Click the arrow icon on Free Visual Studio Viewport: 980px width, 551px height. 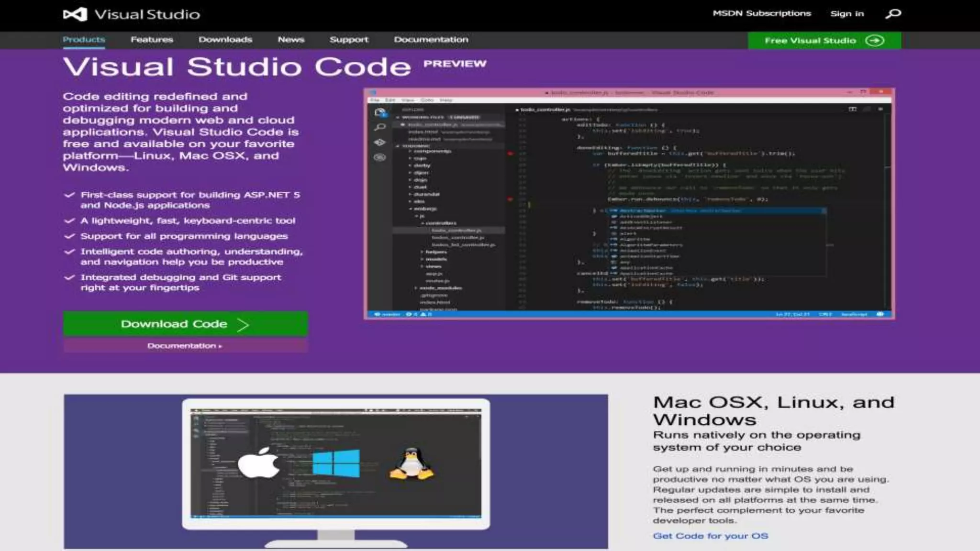[875, 41]
